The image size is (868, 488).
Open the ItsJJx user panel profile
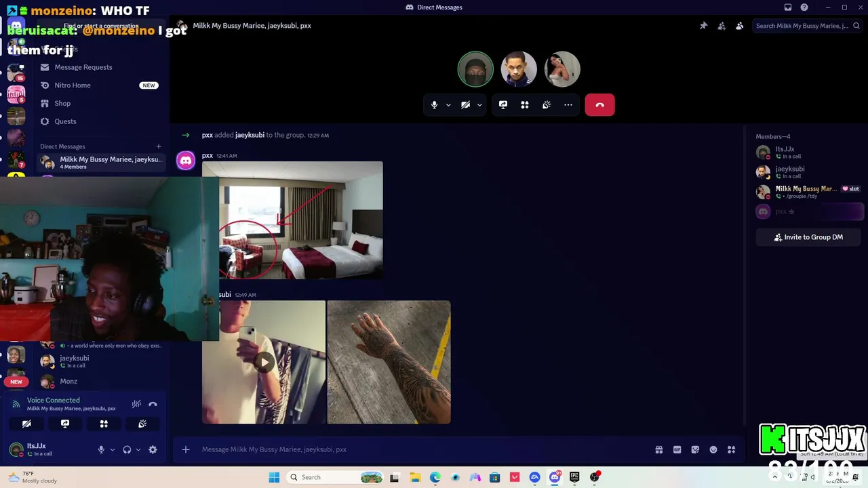click(49, 449)
